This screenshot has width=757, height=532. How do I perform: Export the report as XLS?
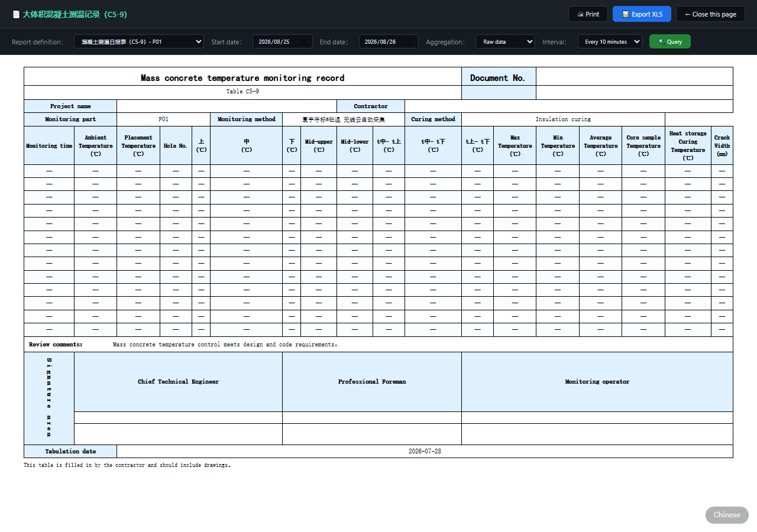pos(642,14)
